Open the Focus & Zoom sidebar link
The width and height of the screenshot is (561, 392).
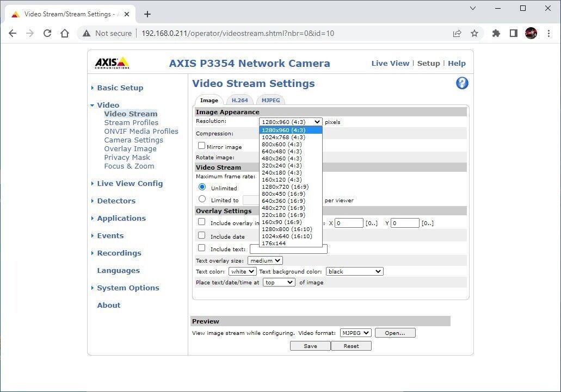click(129, 166)
